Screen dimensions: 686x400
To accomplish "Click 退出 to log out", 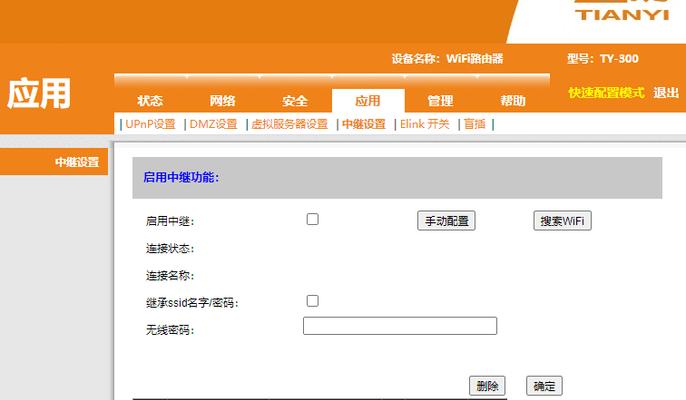I will click(666, 93).
